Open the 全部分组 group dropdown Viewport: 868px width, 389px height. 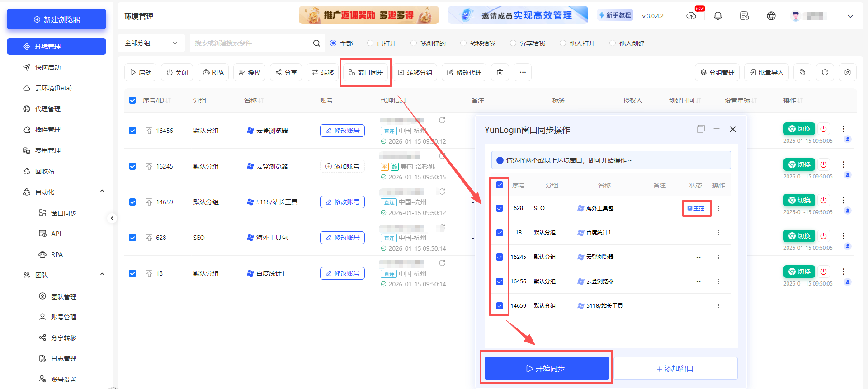coord(151,43)
